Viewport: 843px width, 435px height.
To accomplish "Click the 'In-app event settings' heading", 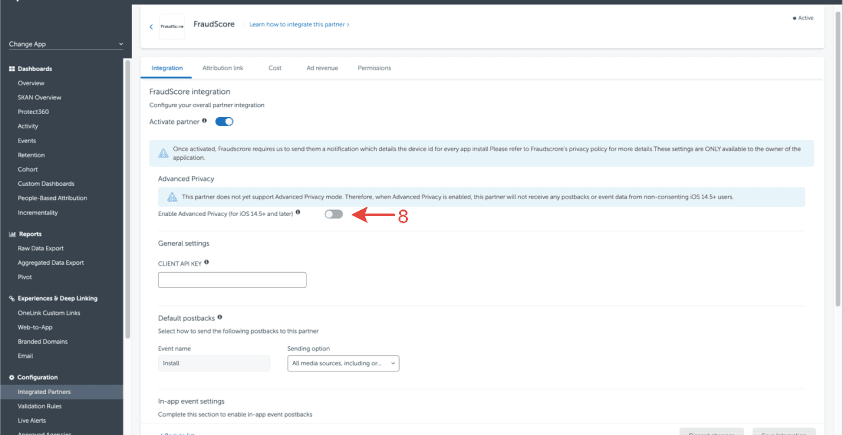I will point(191,401).
